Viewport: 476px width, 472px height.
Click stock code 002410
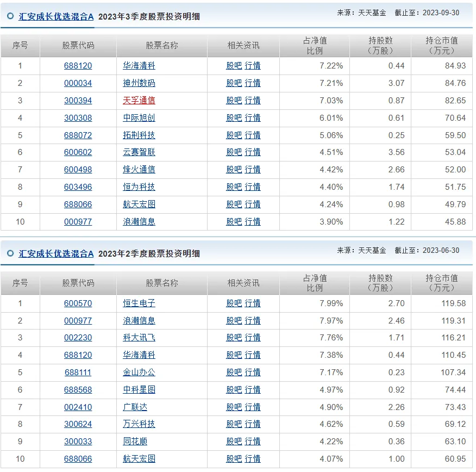(78, 407)
